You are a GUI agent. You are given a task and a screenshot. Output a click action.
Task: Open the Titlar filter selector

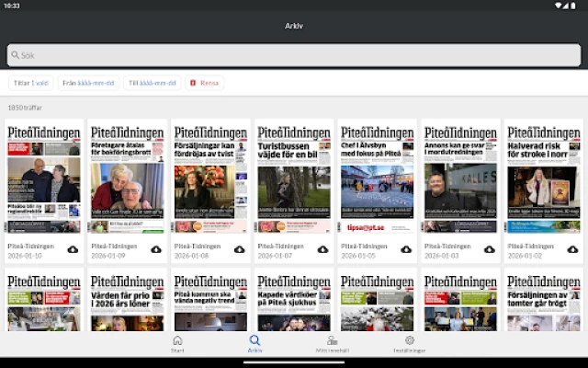30,83
